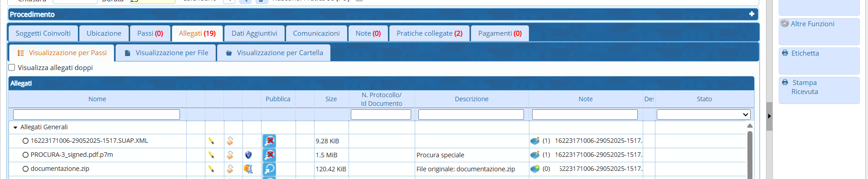Click the publish icon on the PROCURA-3_signed row

point(269,155)
